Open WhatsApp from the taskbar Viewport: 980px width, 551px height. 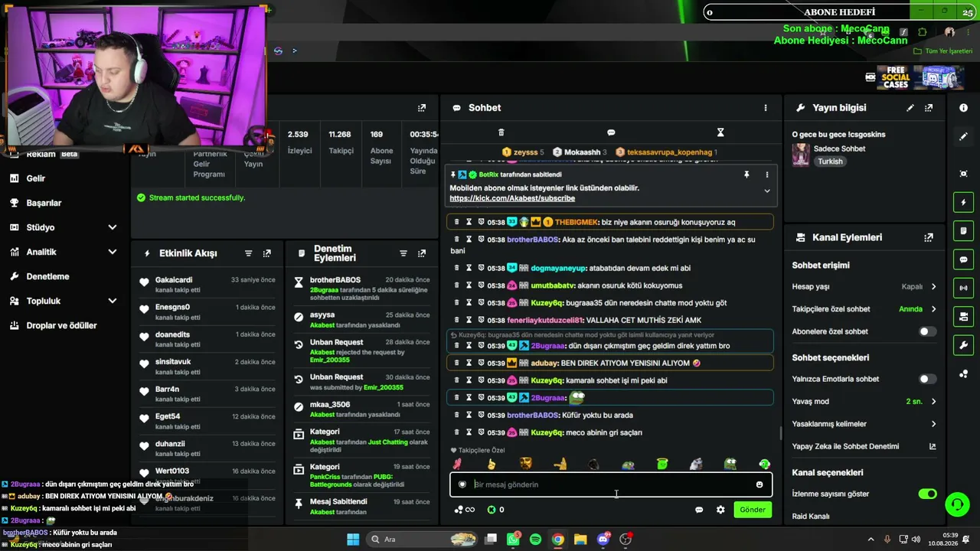tap(513, 540)
